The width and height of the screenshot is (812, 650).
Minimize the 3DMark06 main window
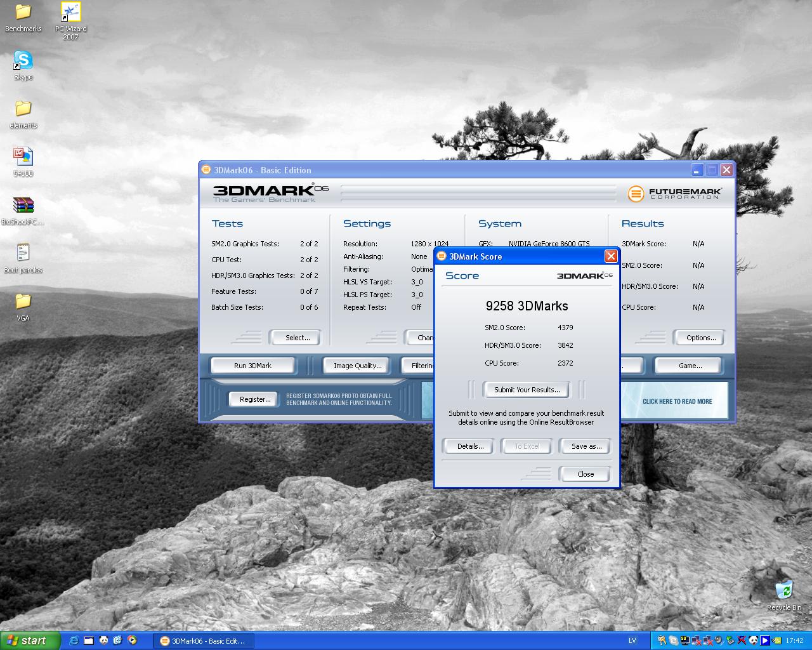point(697,169)
